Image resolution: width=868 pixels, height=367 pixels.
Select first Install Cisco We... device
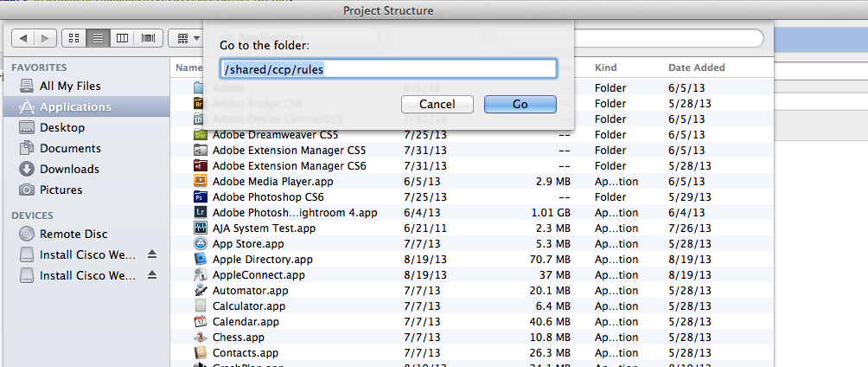[87, 255]
